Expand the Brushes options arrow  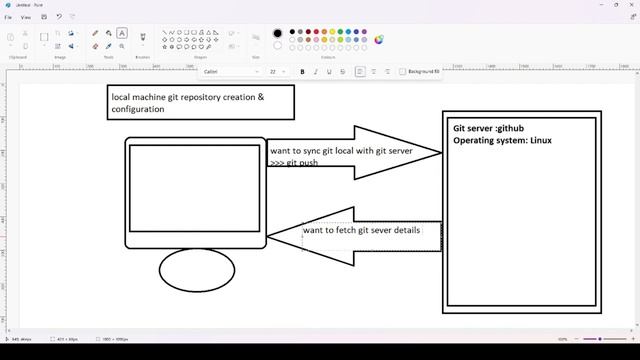tap(143, 46)
